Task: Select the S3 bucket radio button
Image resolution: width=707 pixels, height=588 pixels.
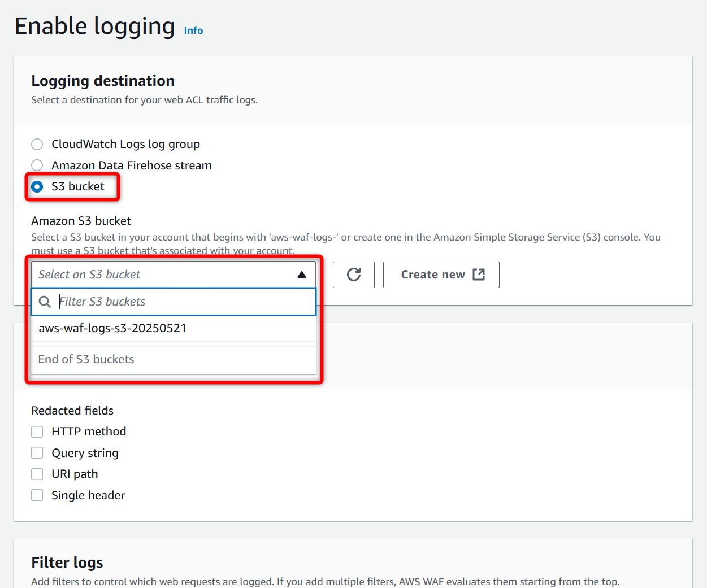Action: pos(37,186)
